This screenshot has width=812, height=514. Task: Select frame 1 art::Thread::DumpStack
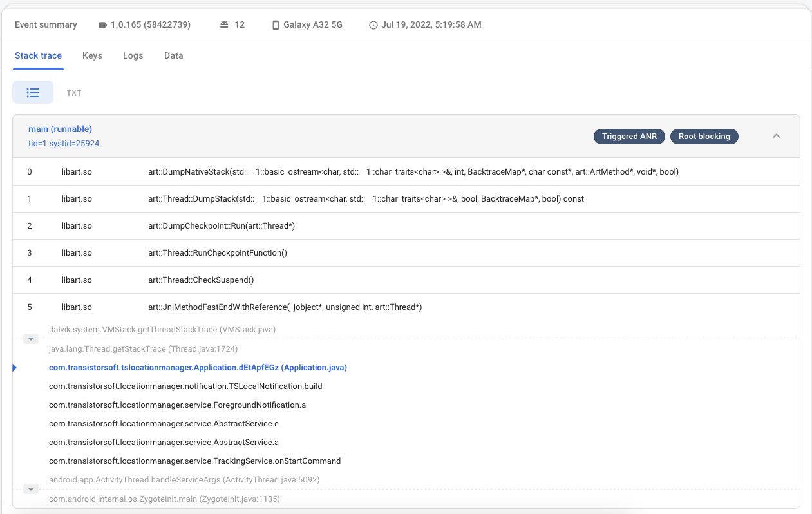pos(406,199)
